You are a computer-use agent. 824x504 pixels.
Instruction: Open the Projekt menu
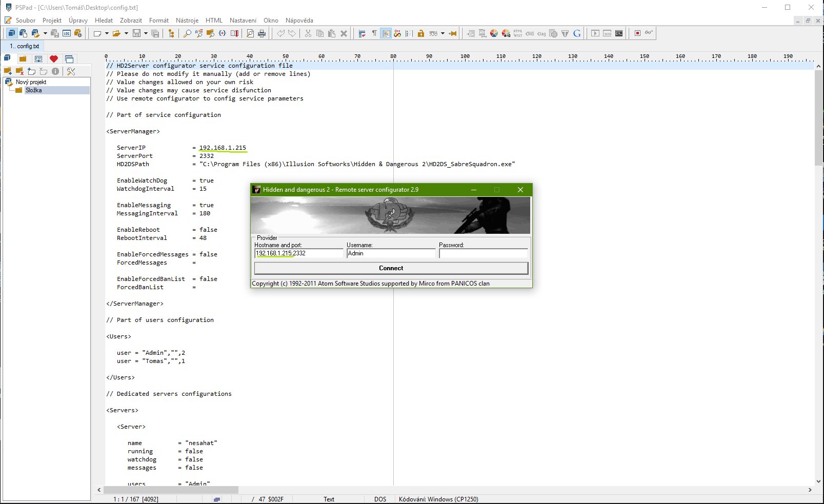point(52,21)
